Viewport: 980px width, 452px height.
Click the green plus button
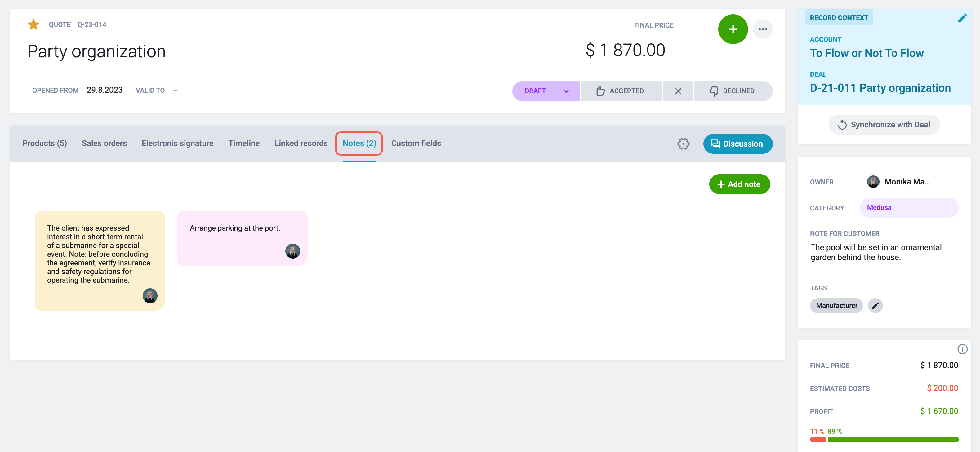[733, 29]
